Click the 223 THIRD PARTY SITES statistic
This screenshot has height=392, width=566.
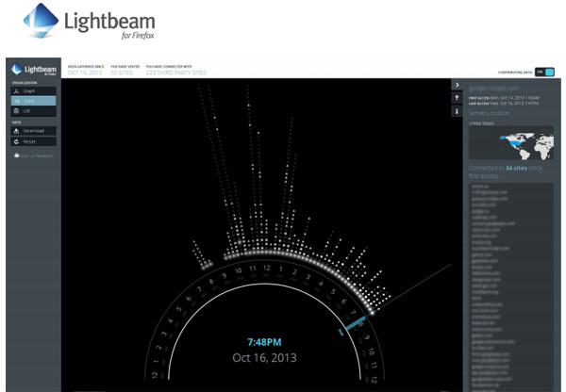coord(175,73)
